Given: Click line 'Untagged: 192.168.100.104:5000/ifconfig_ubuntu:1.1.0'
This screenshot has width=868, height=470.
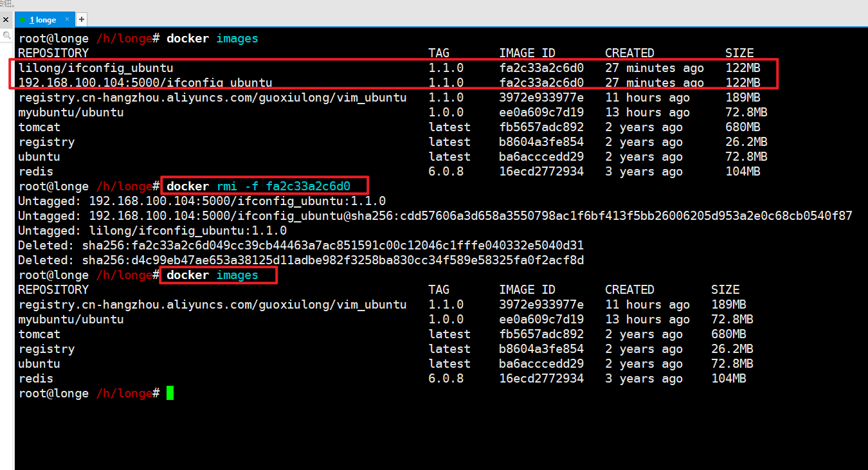Looking at the screenshot, I should pyautogui.click(x=202, y=201).
